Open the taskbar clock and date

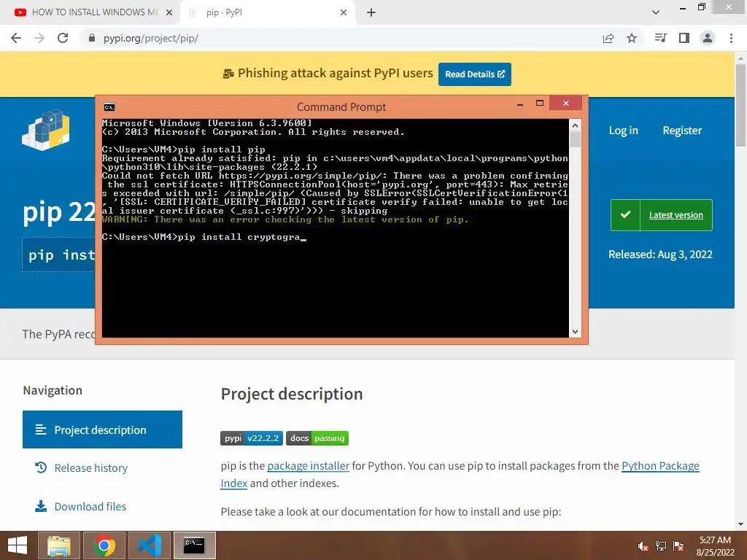(x=715, y=546)
